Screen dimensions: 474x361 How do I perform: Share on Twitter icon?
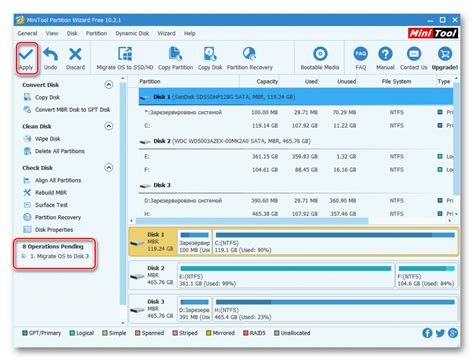440,333
